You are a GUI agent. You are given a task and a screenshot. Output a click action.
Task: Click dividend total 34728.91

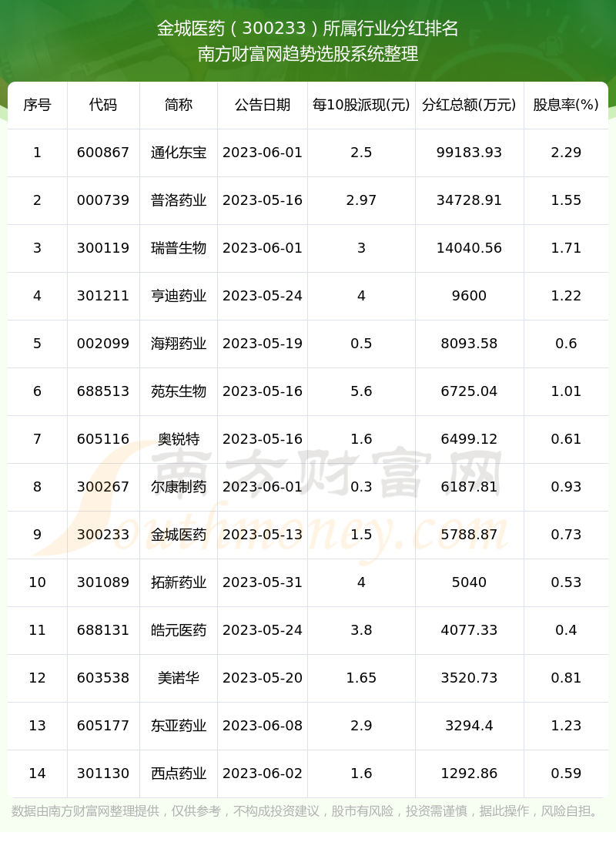(469, 200)
